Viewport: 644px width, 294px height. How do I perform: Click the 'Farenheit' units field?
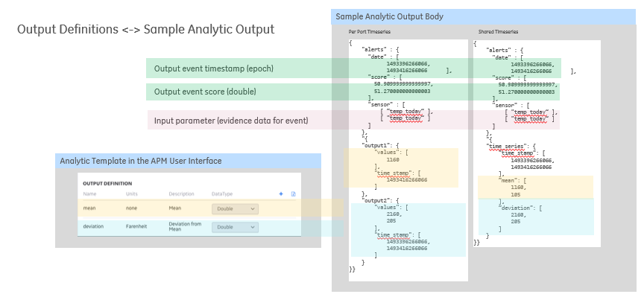click(136, 226)
